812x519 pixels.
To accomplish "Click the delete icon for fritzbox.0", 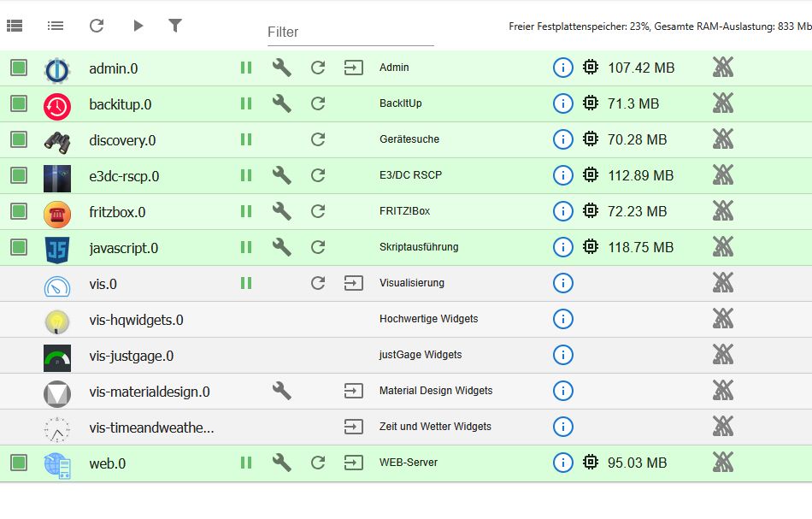I will click(x=723, y=211).
